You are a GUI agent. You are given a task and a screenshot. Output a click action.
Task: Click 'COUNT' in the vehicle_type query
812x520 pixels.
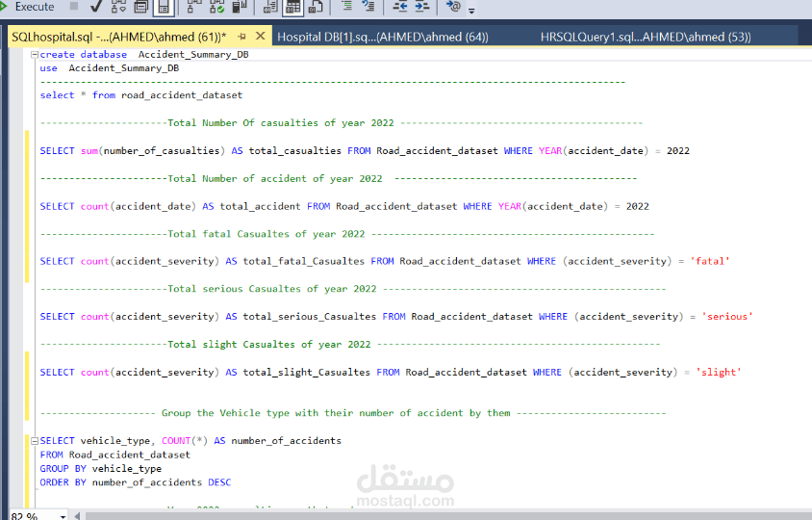click(176, 441)
